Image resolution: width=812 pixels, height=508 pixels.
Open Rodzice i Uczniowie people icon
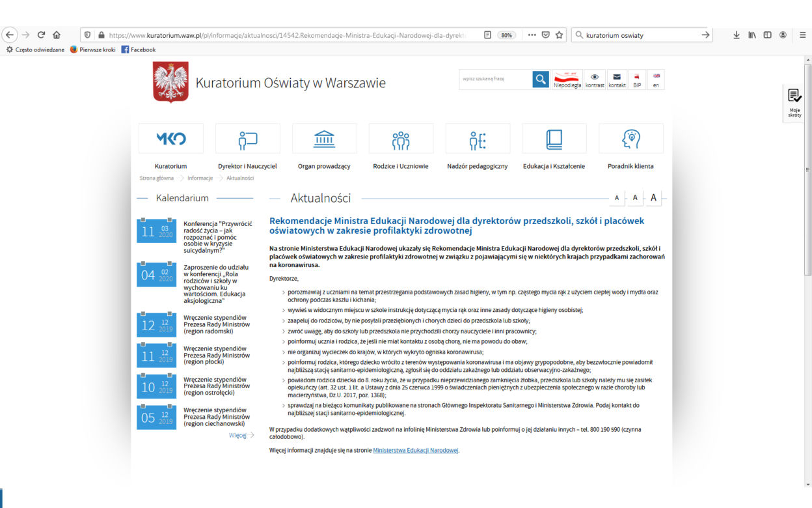(401, 138)
